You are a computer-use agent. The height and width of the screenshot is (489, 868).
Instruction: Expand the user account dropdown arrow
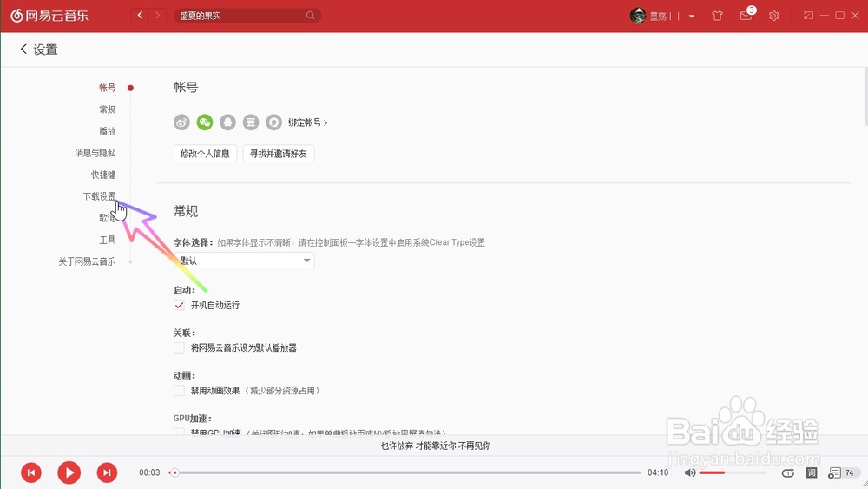pos(692,16)
